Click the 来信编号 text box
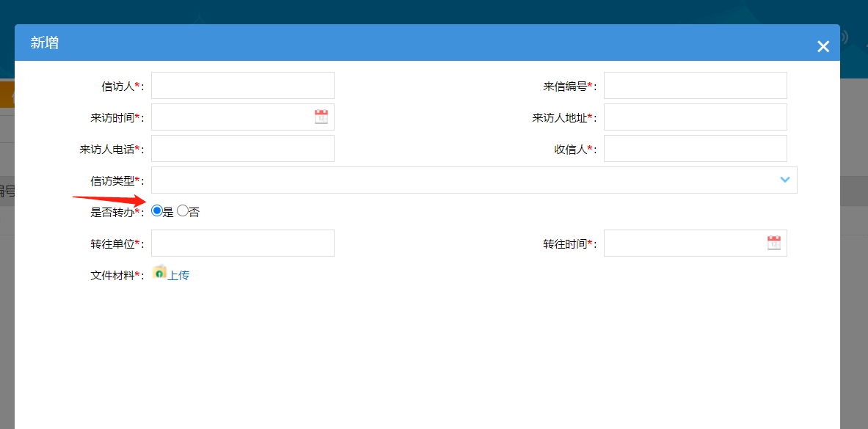 coord(694,85)
